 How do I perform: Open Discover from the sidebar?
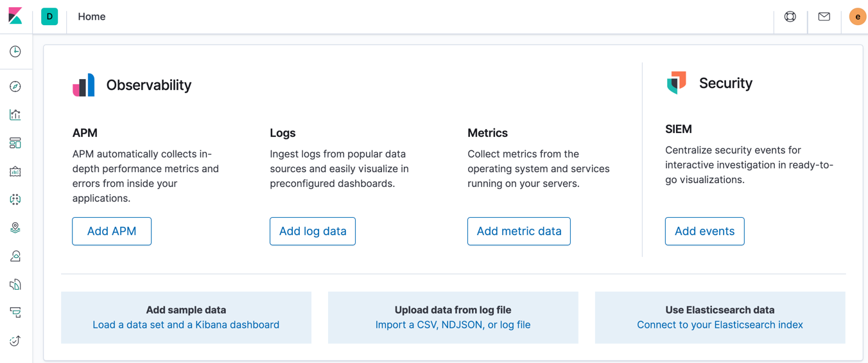tap(15, 87)
